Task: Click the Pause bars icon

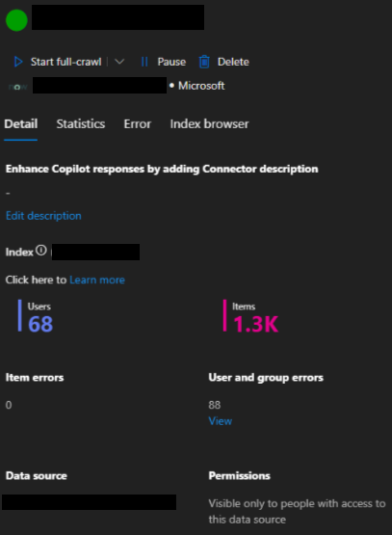Action: pyautogui.click(x=144, y=62)
